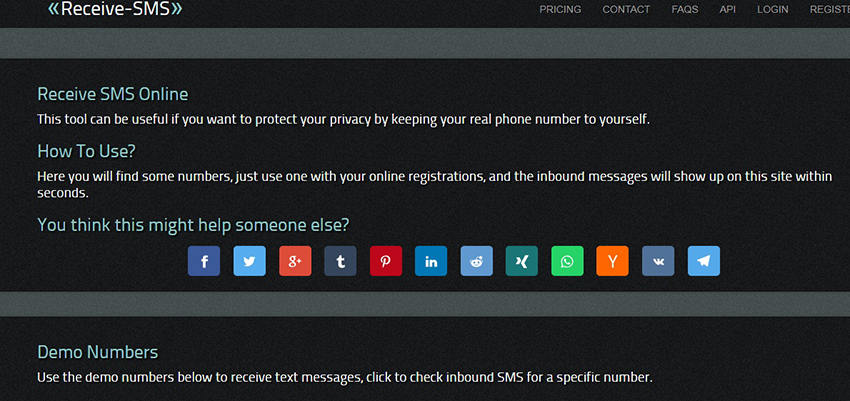
Task: Share the page on Tumblr
Action: point(340,261)
